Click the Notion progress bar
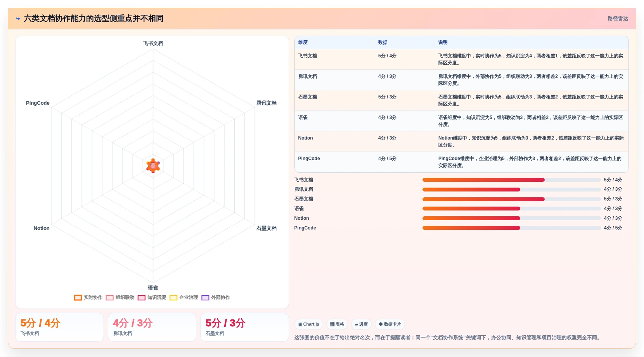644x357 pixels. pos(511,218)
